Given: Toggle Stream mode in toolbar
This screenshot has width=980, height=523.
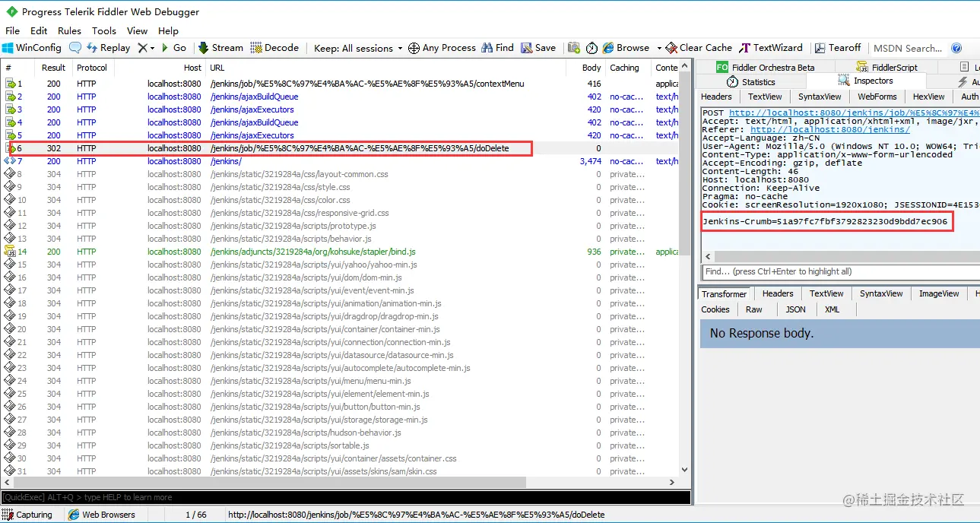Looking at the screenshot, I should click(220, 47).
